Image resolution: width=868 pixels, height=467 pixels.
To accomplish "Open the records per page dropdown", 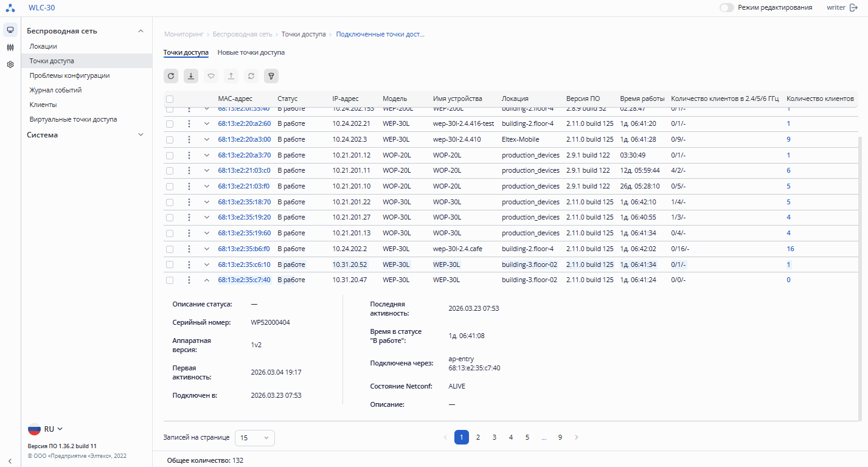I will (x=254, y=438).
